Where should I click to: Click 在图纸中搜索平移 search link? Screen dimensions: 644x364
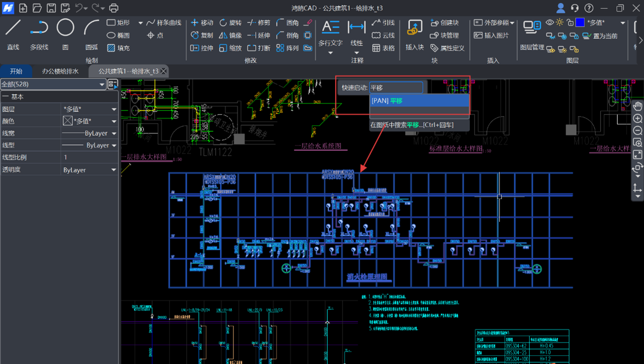pos(412,125)
